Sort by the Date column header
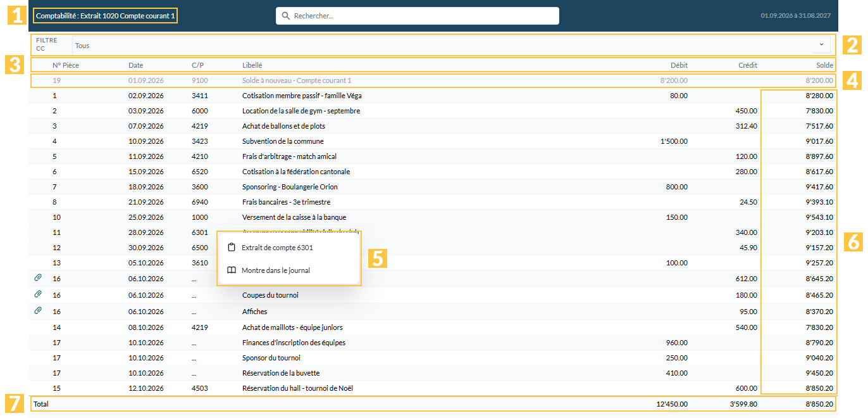The image size is (868, 418). 136,65
